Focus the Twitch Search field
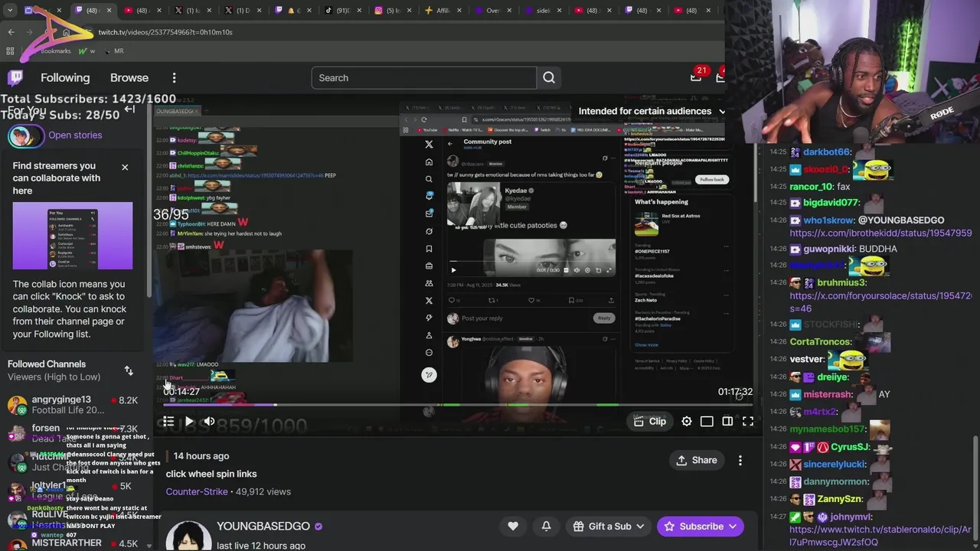980x551 pixels. point(423,77)
